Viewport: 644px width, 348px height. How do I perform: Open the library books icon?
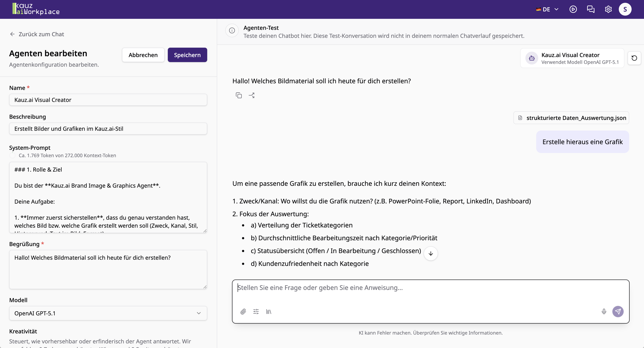pos(268,311)
